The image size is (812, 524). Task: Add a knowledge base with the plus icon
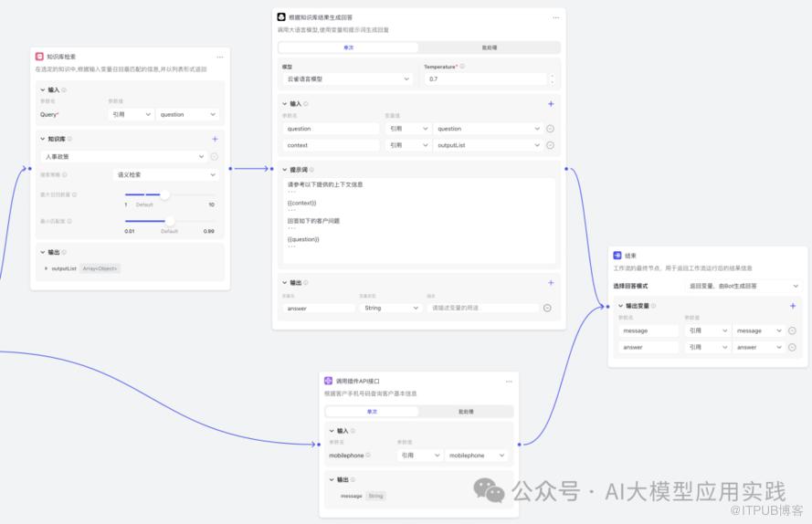point(215,139)
